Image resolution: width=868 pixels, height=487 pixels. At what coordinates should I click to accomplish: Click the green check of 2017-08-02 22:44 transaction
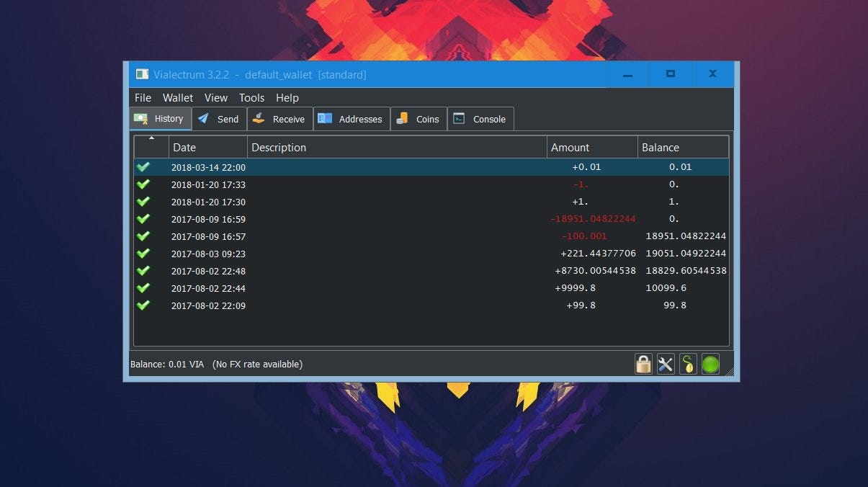tap(143, 288)
